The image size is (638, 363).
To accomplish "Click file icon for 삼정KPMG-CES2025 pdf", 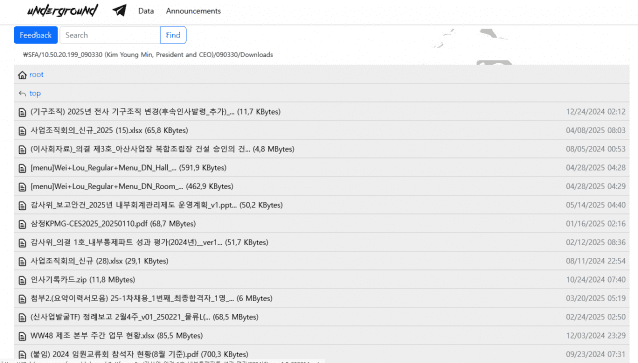I will [x=22, y=224].
